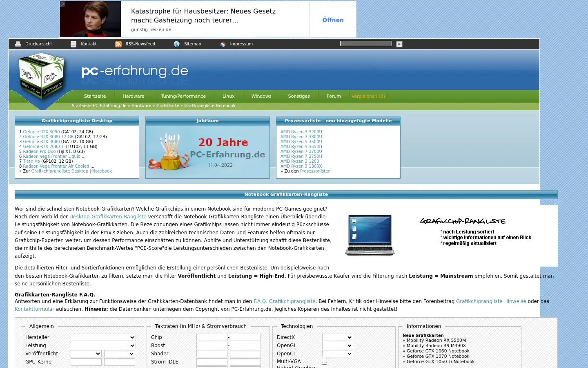The image size is (588, 368).
Task: Open the Hersteller dropdown
Action: tap(103, 337)
